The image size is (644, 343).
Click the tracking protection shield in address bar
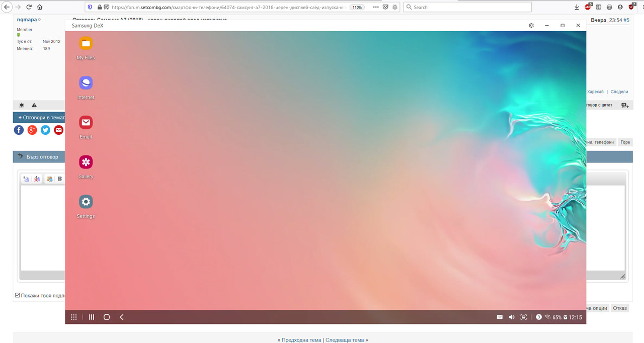click(x=90, y=7)
